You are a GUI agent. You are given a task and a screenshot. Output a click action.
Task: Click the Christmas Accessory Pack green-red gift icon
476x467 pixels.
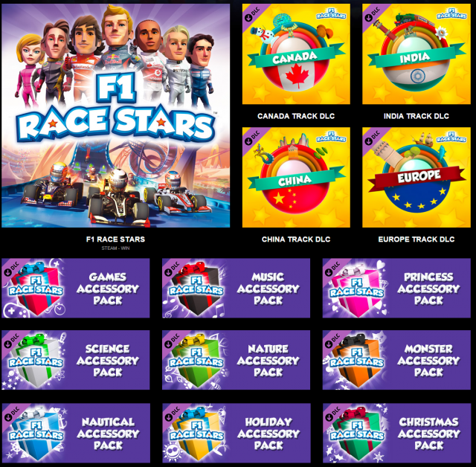[x=357, y=434]
